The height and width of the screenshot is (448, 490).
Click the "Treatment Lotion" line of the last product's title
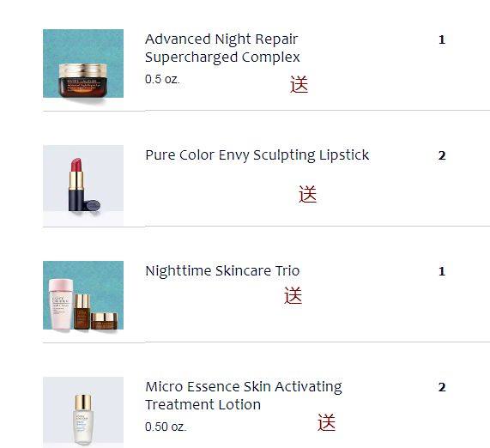(x=203, y=404)
